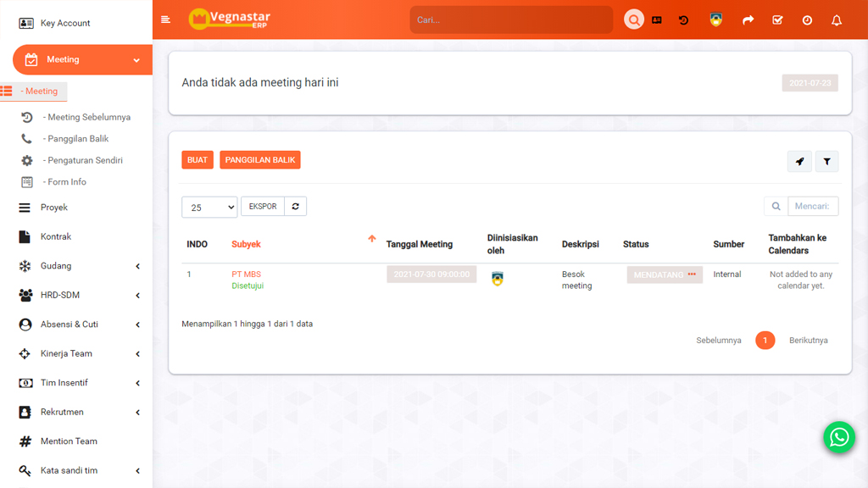Open the WhatsApp chat button
The image size is (868, 488).
[839, 437]
